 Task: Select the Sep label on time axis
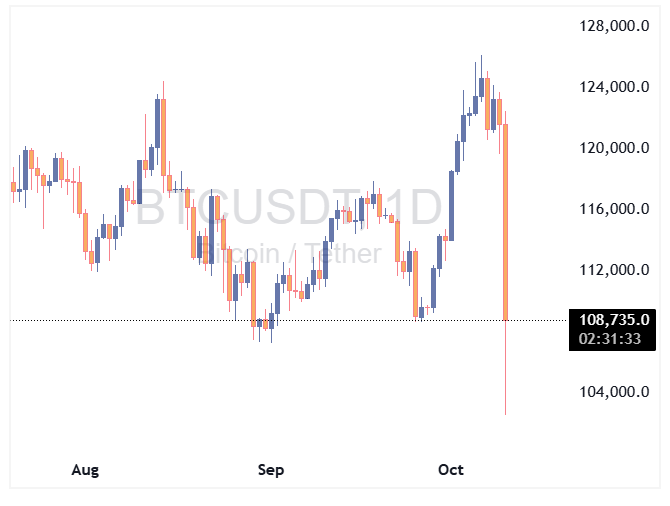(x=271, y=469)
